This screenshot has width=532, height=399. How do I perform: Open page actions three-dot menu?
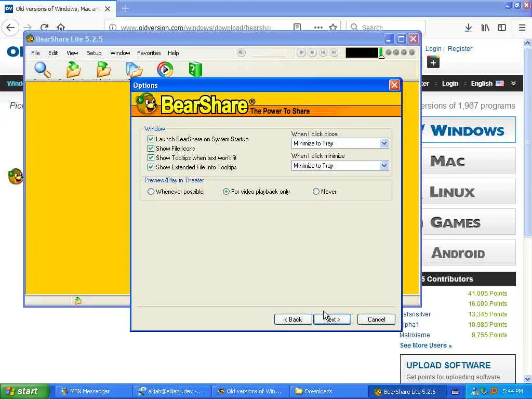pyautogui.click(x=318, y=28)
